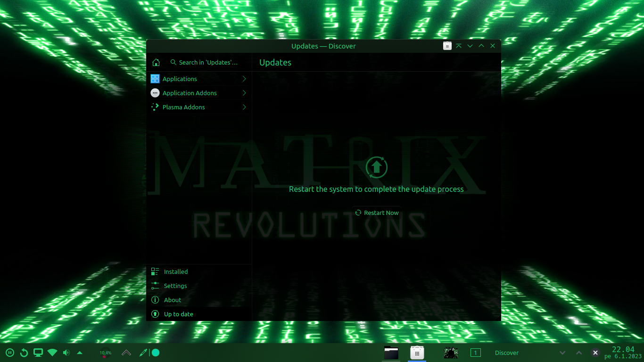Click the Discover label in bottom panel
644x362 pixels.
tap(507, 353)
